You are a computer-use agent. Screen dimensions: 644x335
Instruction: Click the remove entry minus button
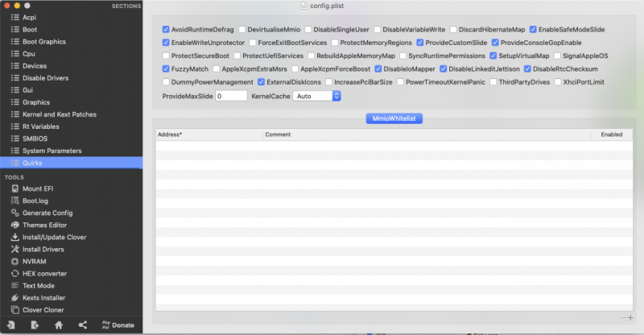623,318
